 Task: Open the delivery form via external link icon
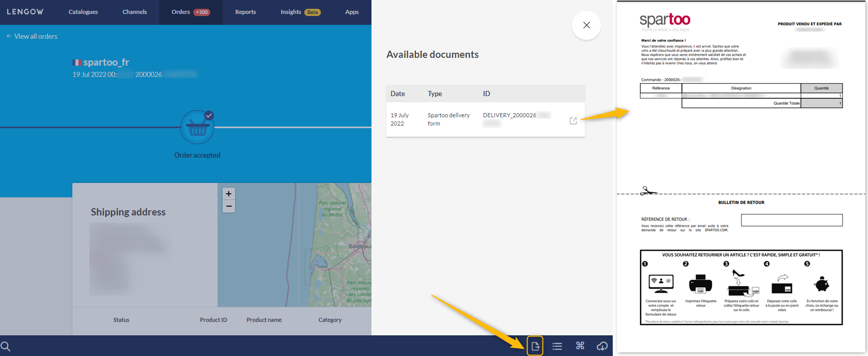[x=573, y=120]
